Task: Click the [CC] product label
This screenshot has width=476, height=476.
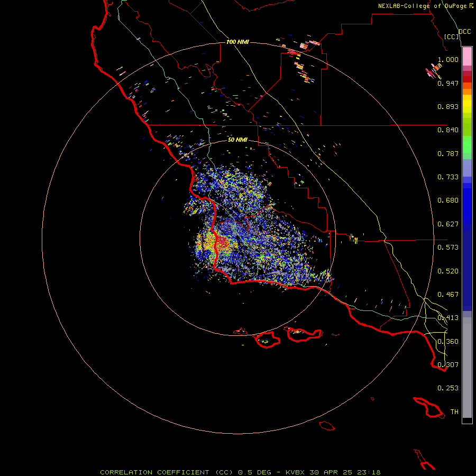Action: click(x=452, y=36)
